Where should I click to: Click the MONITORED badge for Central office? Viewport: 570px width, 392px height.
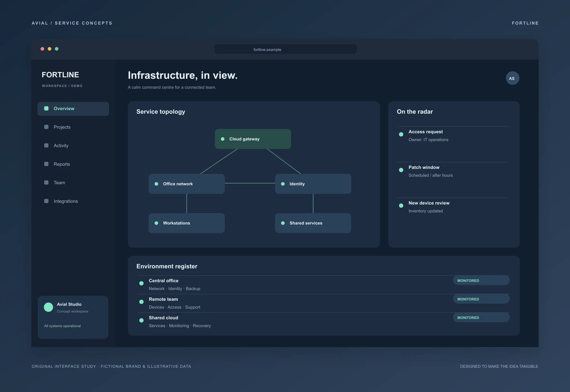(481, 280)
